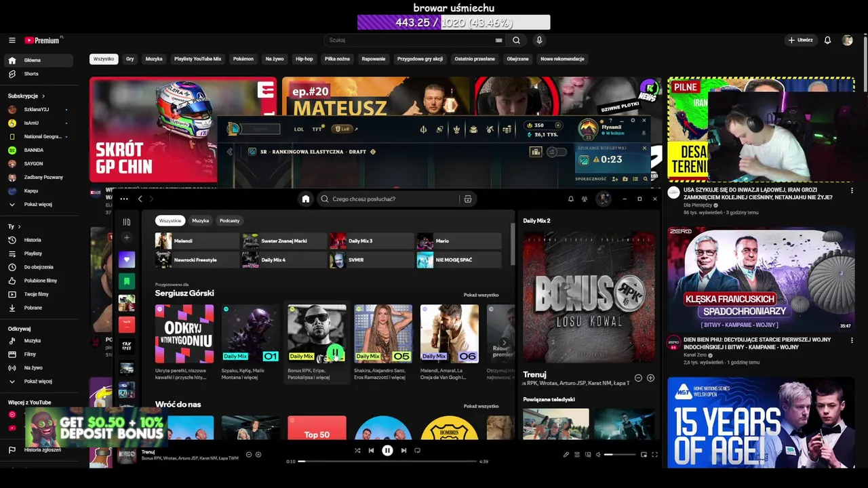Skip to next track in Spotify
Image resolution: width=868 pixels, height=488 pixels.
tap(403, 450)
